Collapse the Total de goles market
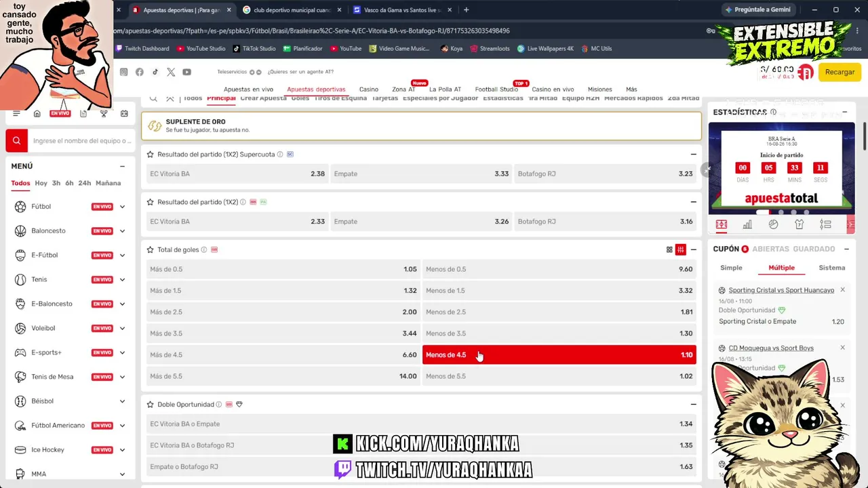Image resolution: width=868 pixels, height=488 pixels. pyautogui.click(x=693, y=249)
